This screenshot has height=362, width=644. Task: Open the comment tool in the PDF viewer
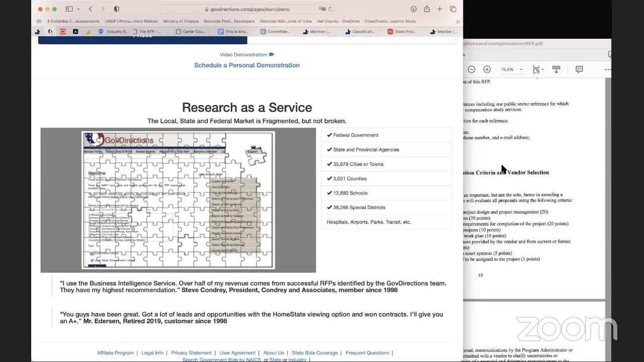coord(579,69)
